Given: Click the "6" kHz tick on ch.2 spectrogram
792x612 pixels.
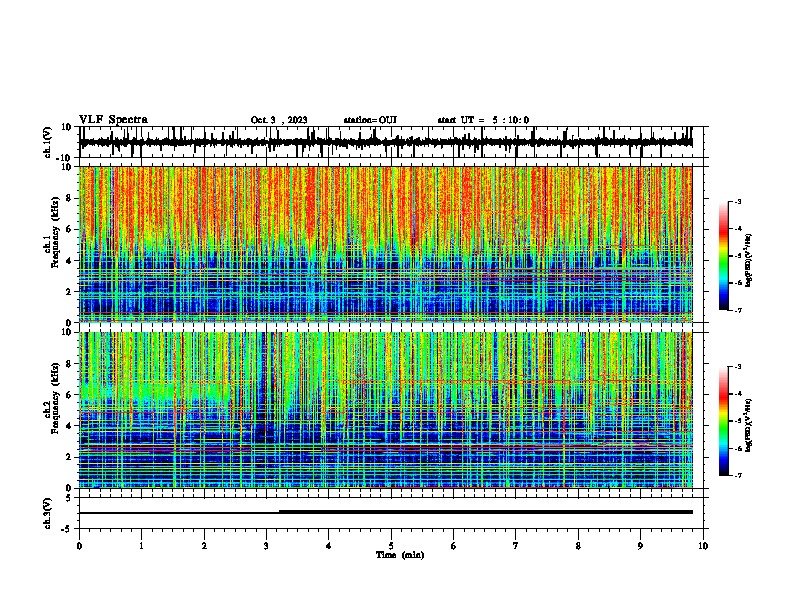Looking at the screenshot, I should click(x=69, y=395).
